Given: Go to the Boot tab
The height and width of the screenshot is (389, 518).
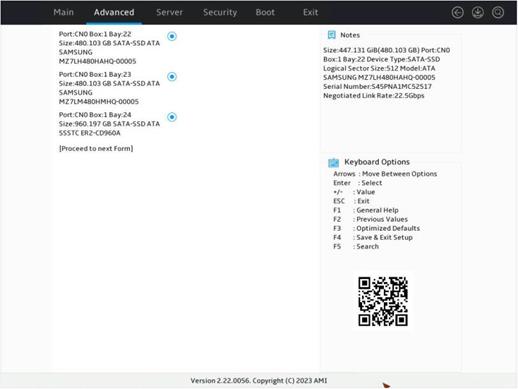Looking at the screenshot, I should (265, 12).
